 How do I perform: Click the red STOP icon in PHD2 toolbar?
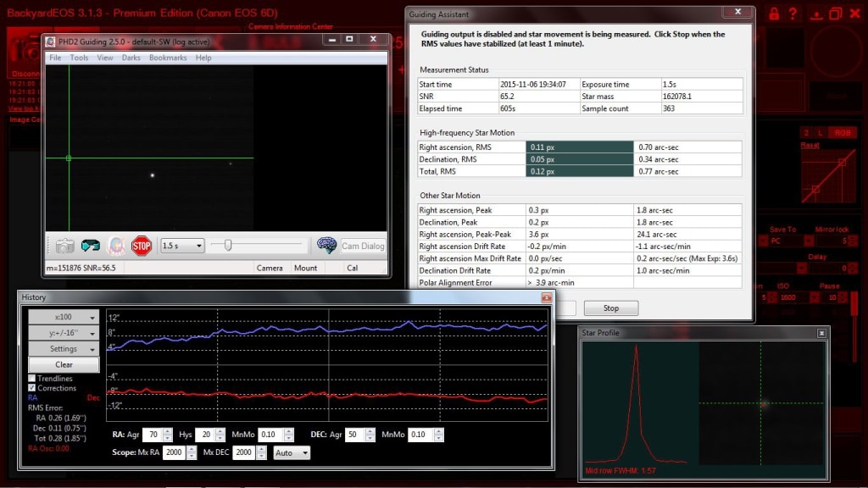coord(142,246)
